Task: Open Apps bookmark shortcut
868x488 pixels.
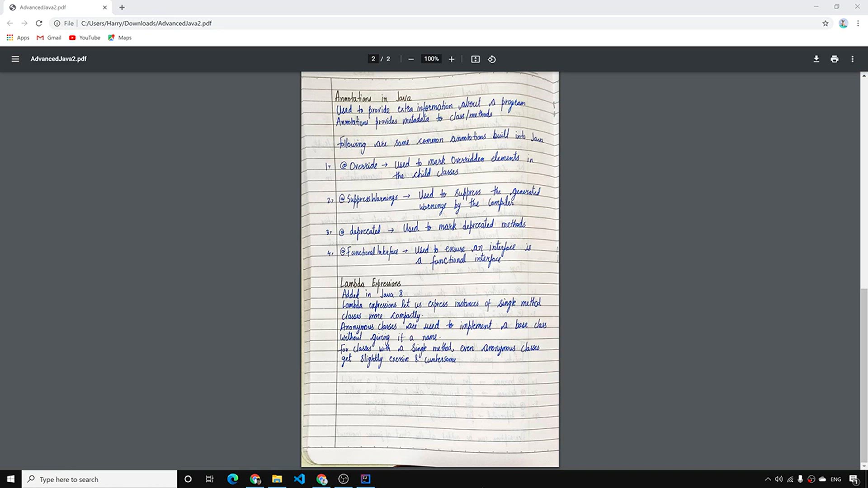Action: (18, 38)
